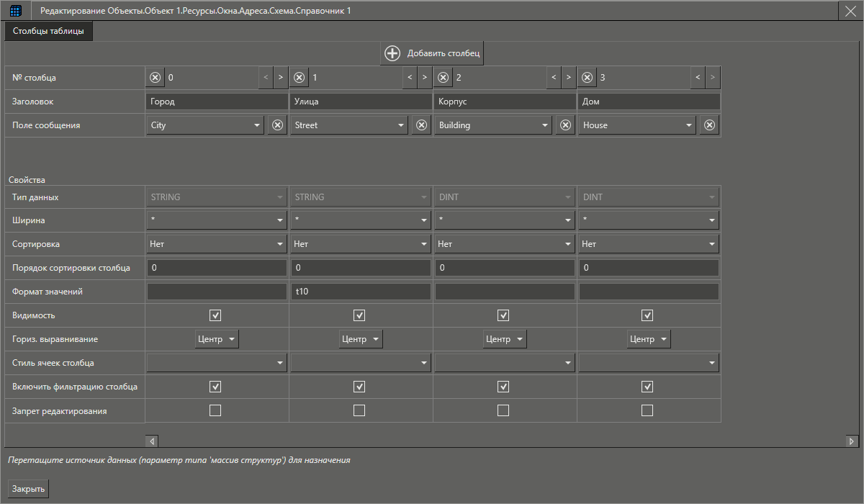
Task: Clear the Street message field assignment
Action: pos(421,125)
